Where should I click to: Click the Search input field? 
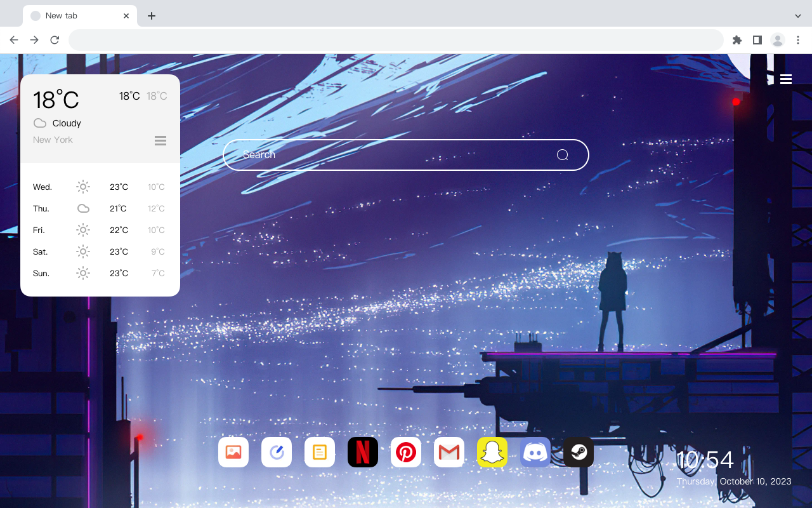tap(406, 155)
